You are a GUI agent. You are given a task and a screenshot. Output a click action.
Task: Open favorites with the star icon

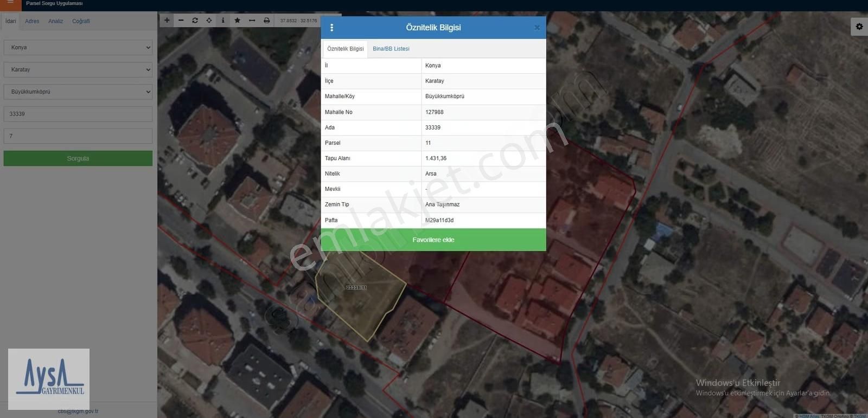pyautogui.click(x=237, y=21)
